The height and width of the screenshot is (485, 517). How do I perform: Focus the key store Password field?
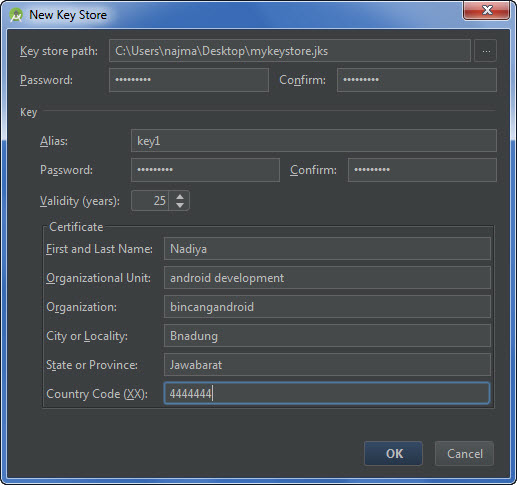[189, 80]
